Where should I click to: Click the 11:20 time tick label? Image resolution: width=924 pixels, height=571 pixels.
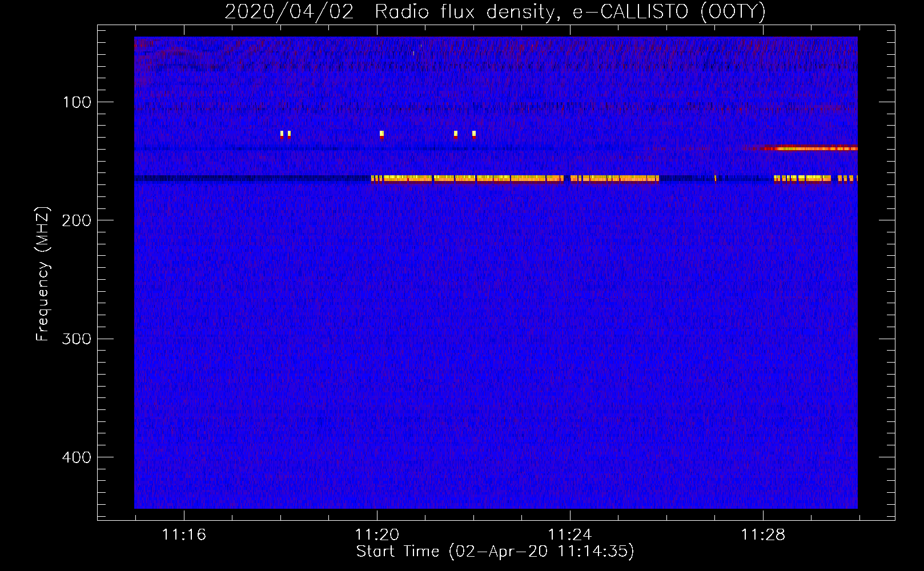[377, 535]
